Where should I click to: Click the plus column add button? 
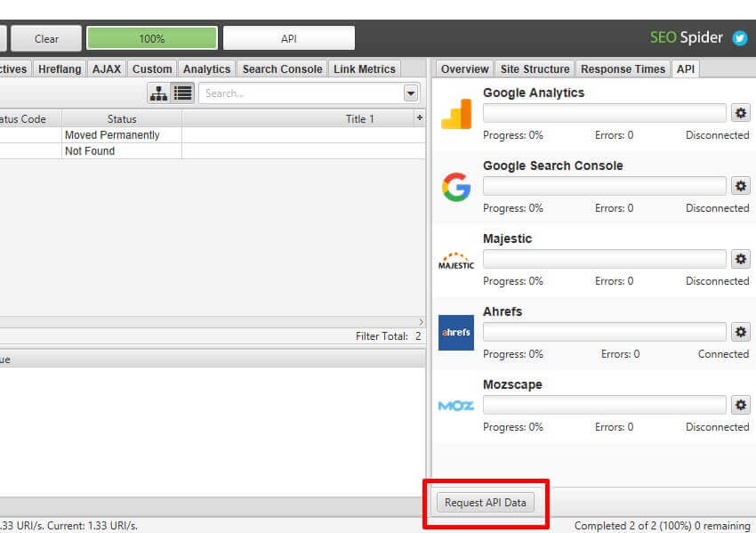coord(419,118)
